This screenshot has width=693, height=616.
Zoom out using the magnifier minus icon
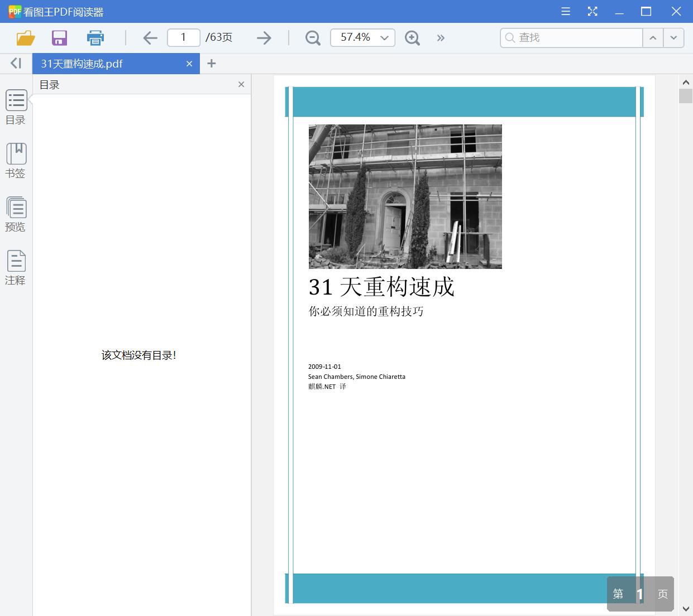312,37
